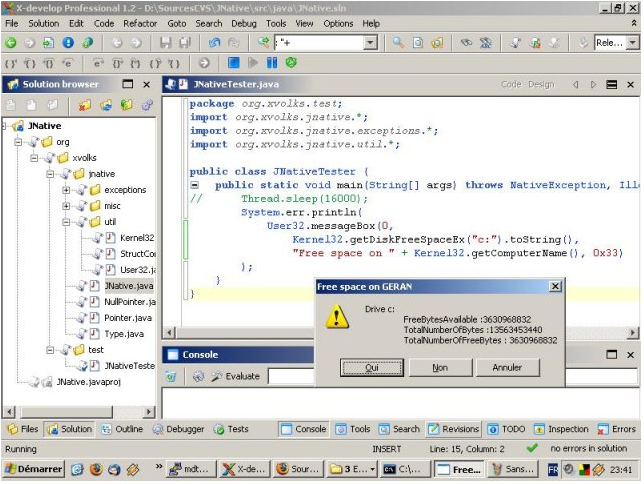The height and width of the screenshot is (484, 644).
Task: Click the green folder icon in Solution browser
Action: click(126, 105)
